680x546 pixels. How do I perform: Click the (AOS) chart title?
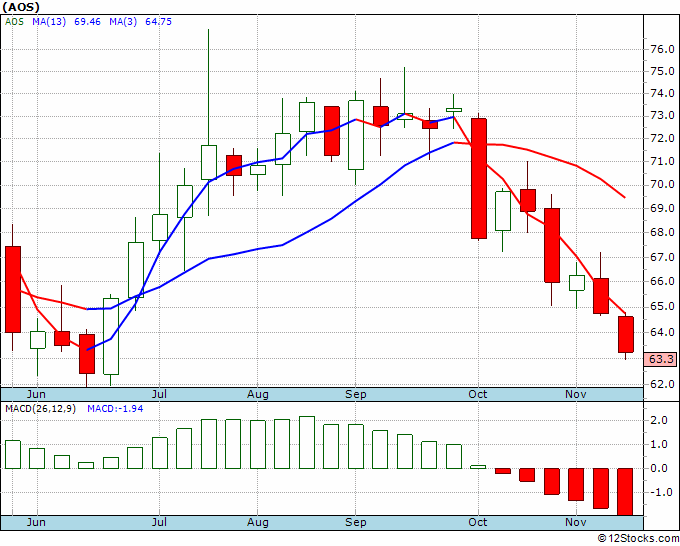click(x=21, y=7)
